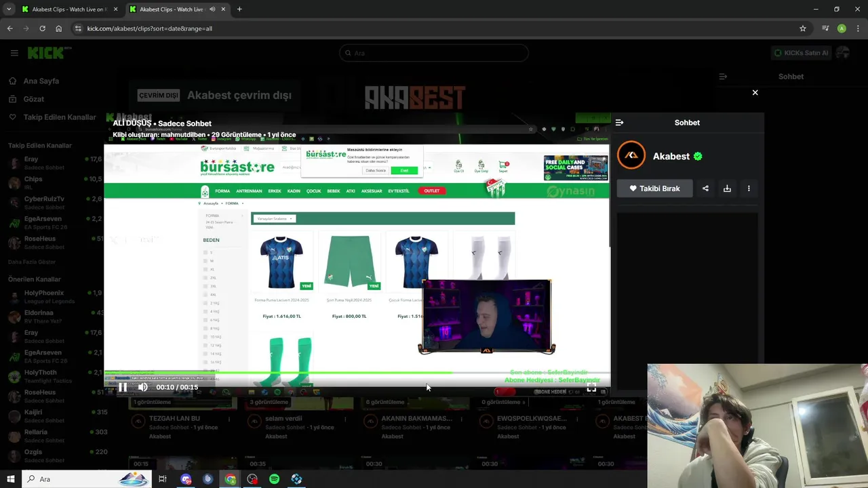
Task: Go back in browser history
Action: coord(9,28)
